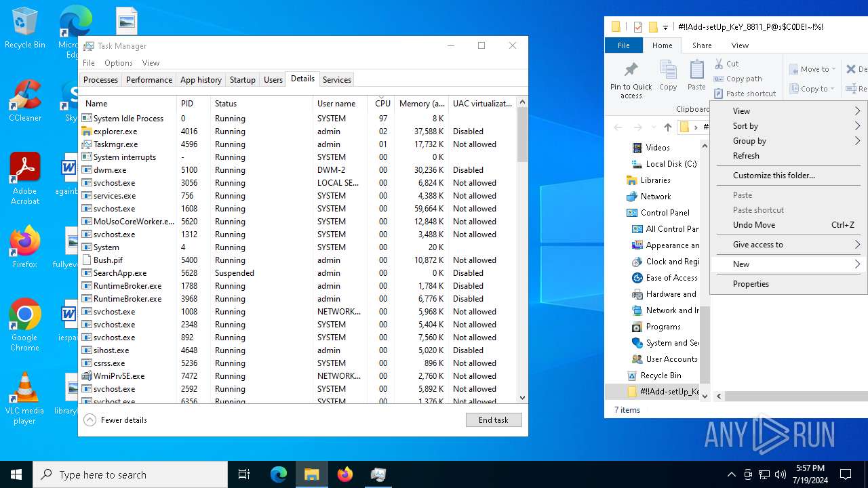Switch to the Services tab

point(337,80)
